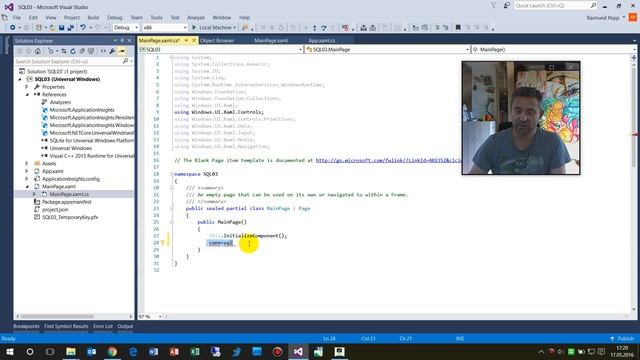This screenshot has height=360, width=640.
Task: Collapse the References node
Action: [27, 94]
